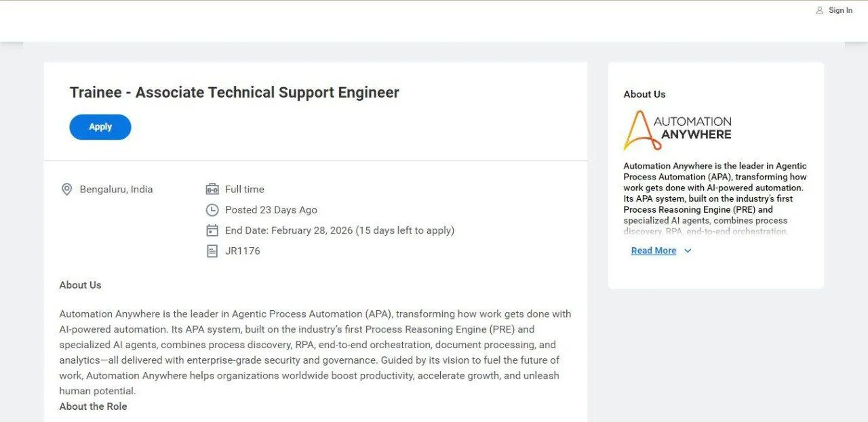Viewport: 868px width, 422px height.
Task: Click the chevron arrow next to Read More
Action: click(x=688, y=251)
